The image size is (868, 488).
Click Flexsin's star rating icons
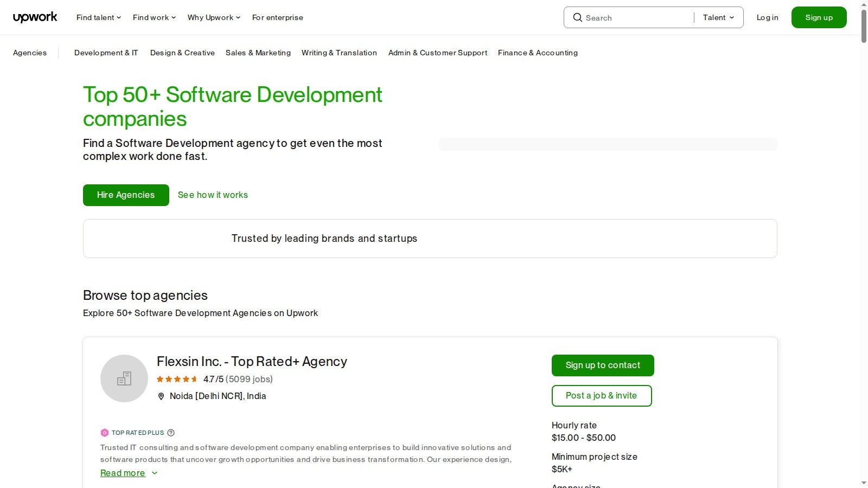tap(177, 379)
